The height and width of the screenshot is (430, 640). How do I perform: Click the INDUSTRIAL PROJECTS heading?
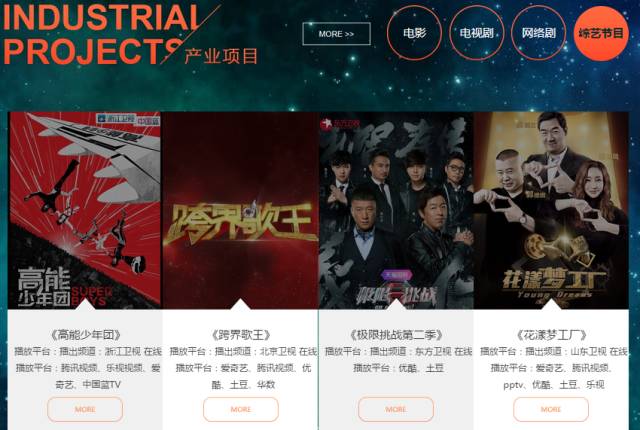(100, 35)
